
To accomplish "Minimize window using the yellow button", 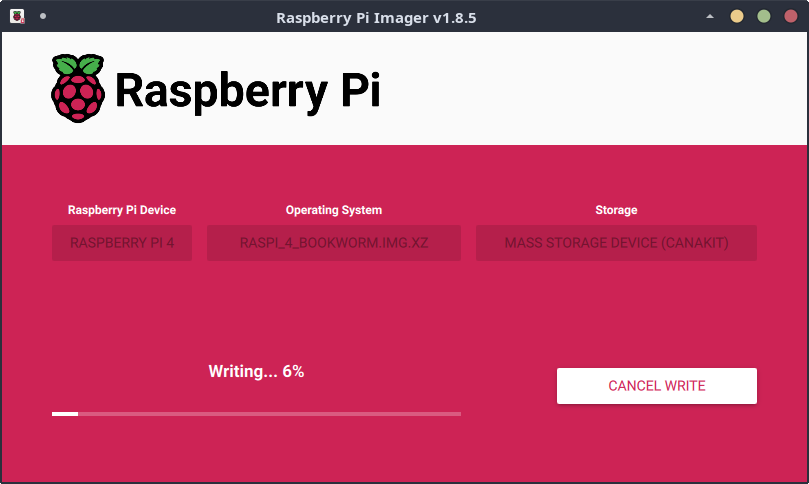I will [737, 17].
